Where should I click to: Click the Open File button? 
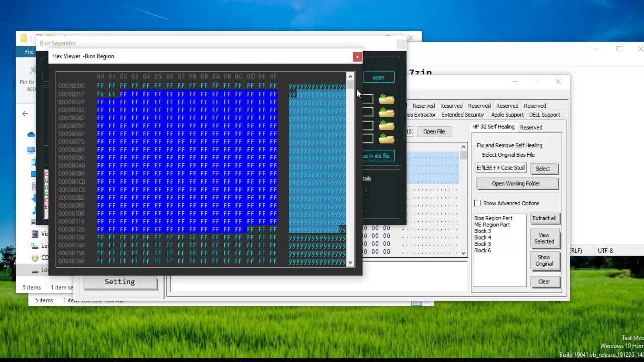click(x=434, y=132)
